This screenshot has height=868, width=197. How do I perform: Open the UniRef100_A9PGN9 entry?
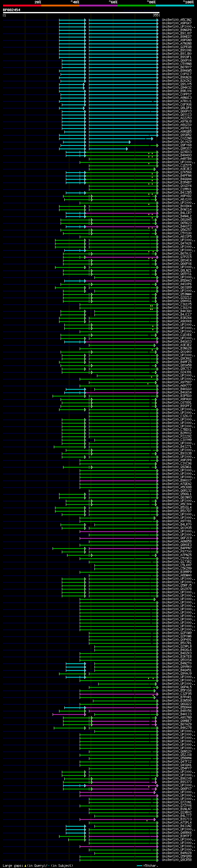point(177,40)
